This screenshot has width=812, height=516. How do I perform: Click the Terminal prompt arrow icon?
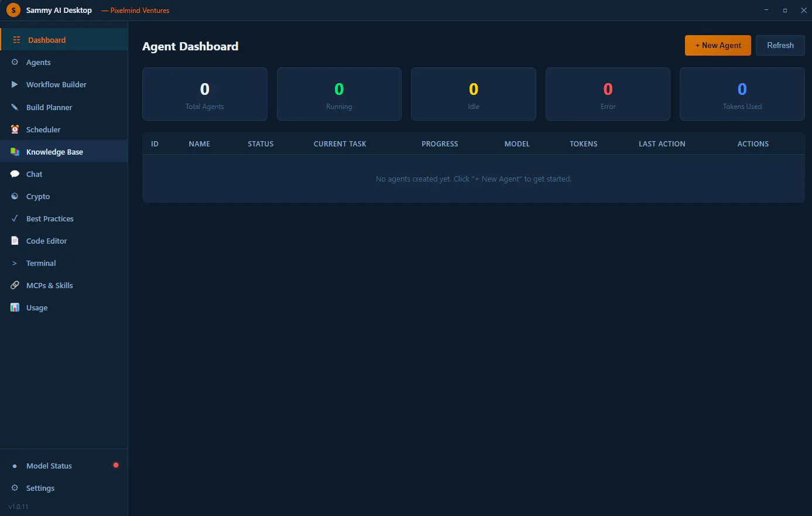(x=15, y=263)
